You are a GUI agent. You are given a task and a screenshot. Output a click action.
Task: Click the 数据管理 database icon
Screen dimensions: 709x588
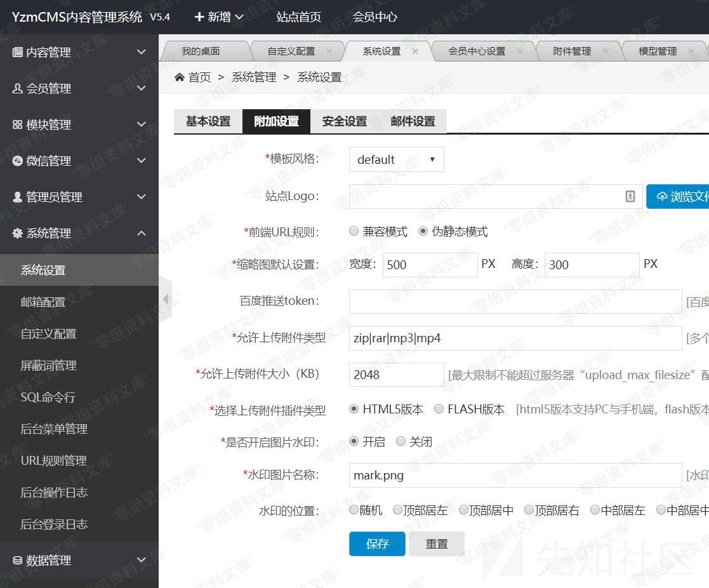[17, 560]
